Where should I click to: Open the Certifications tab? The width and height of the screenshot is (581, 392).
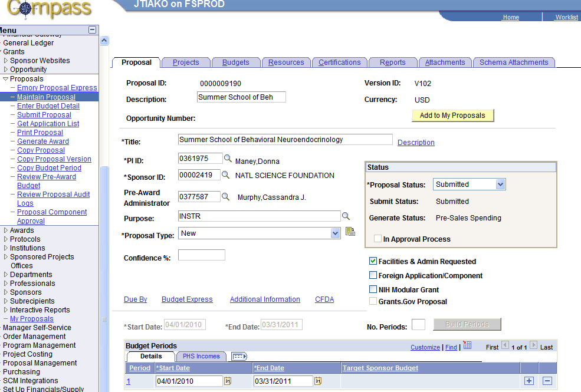click(x=339, y=62)
